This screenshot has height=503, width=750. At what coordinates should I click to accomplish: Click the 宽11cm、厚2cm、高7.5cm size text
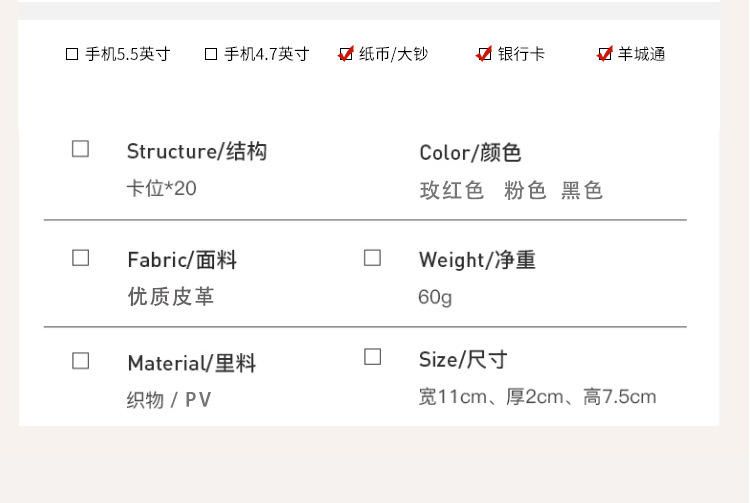click(537, 397)
